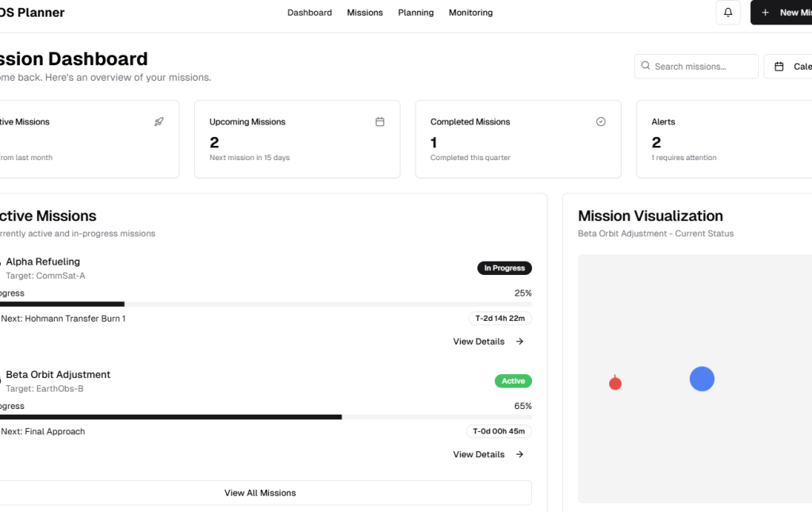Screen dimensions: 812x512
Task: Click the Calendar button next to the search box
Action: pos(788,67)
